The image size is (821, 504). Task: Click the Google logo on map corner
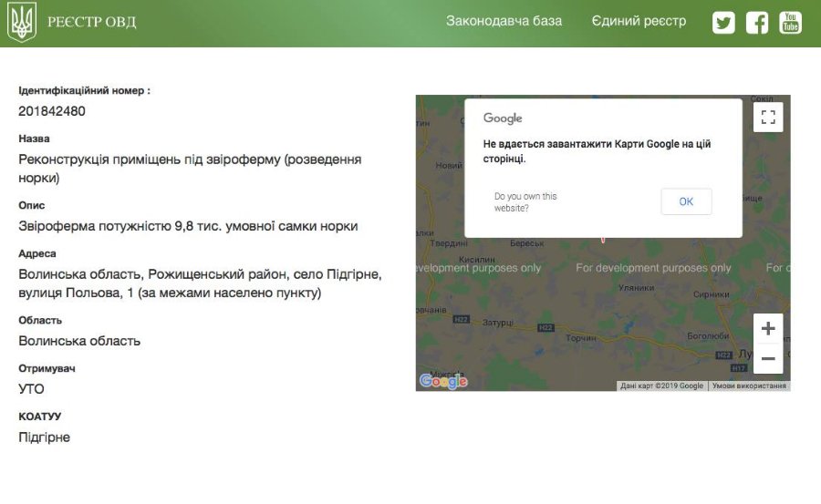(443, 381)
